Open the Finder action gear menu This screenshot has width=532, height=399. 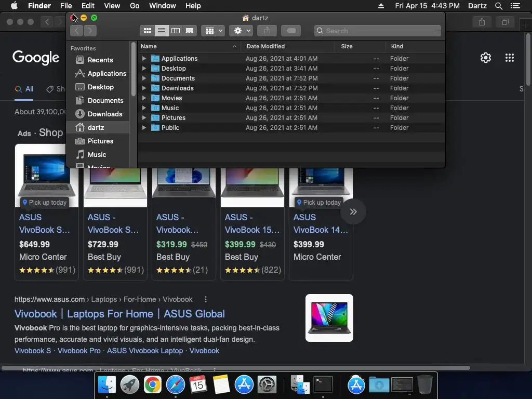coord(241,31)
